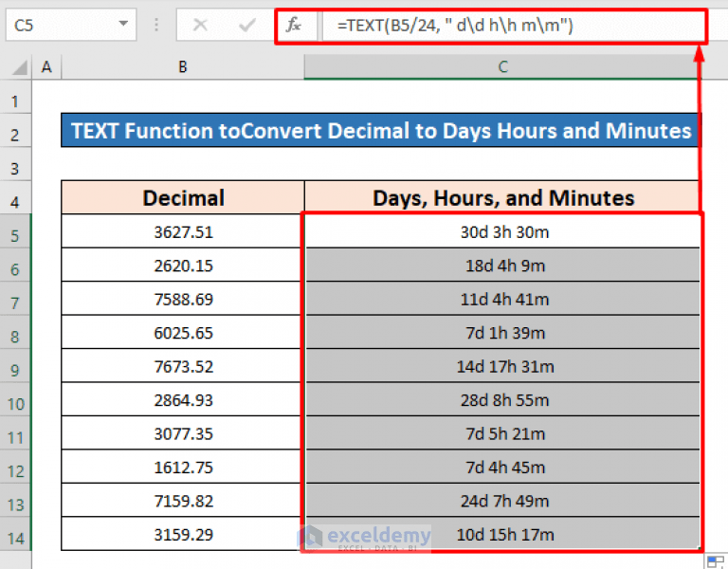Click the Insert Function fx icon

pos(294,25)
